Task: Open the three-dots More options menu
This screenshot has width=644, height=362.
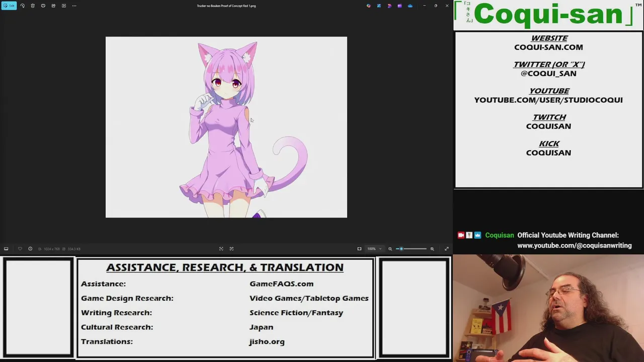Action: [x=74, y=6]
